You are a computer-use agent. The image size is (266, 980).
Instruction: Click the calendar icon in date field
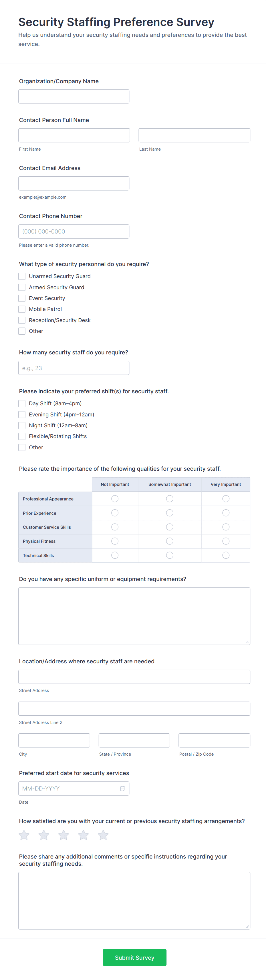tap(122, 789)
